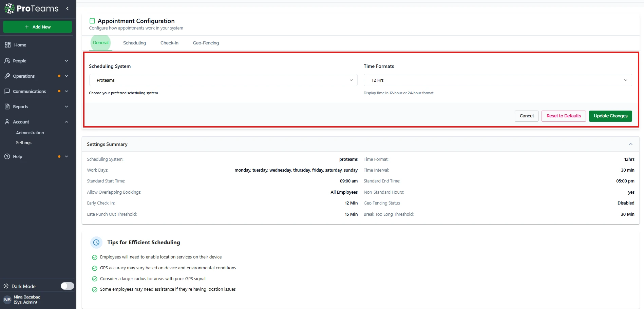Open the Time Formats dropdown

point(497,80)
